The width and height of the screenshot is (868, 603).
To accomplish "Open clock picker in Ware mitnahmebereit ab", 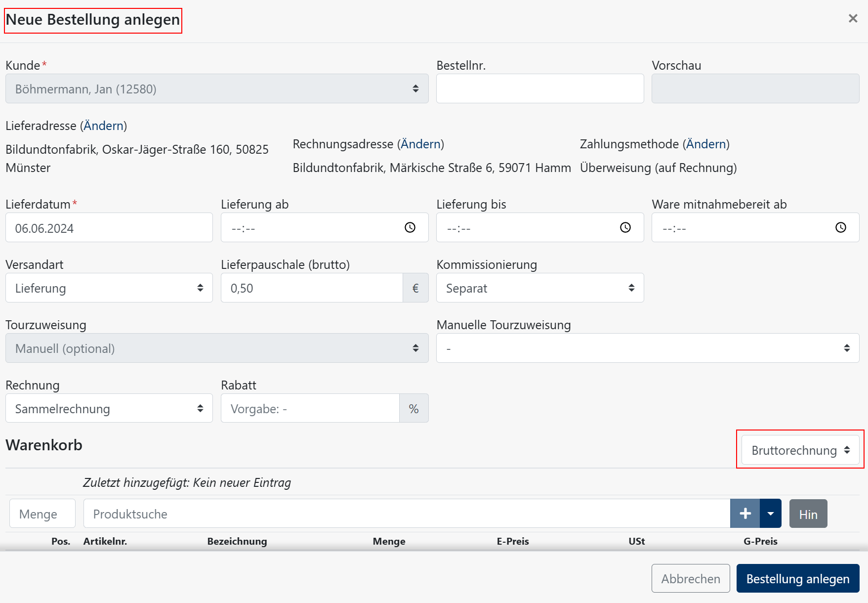I will click(841, 227).
